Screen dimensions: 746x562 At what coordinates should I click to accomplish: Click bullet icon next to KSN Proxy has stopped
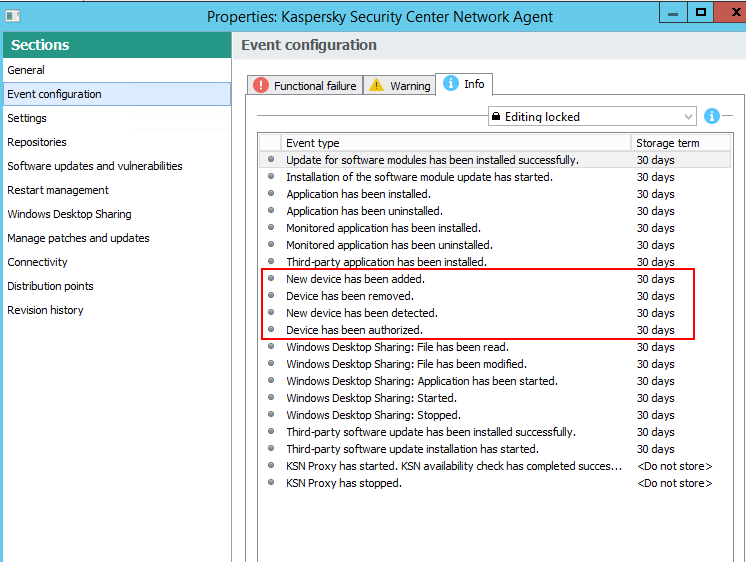271,483
